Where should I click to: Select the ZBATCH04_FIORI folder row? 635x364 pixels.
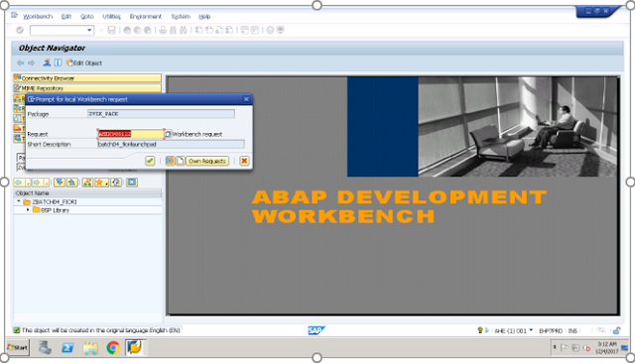[x=87, y=201]
